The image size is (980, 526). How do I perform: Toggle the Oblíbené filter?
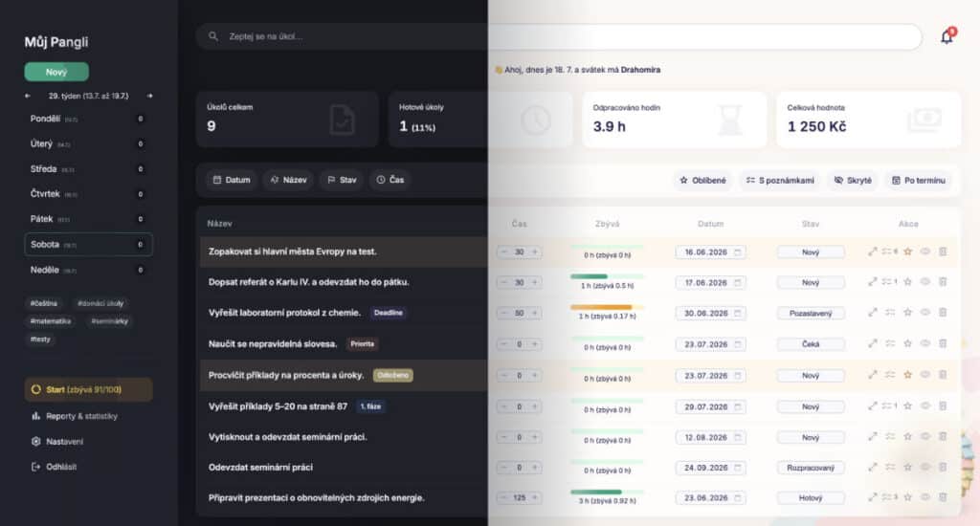[703, 181]
